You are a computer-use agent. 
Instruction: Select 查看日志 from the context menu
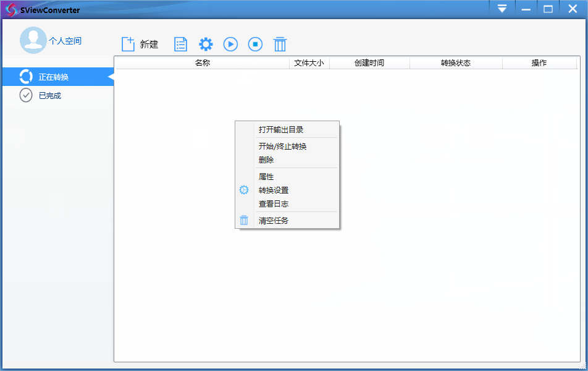274,204
